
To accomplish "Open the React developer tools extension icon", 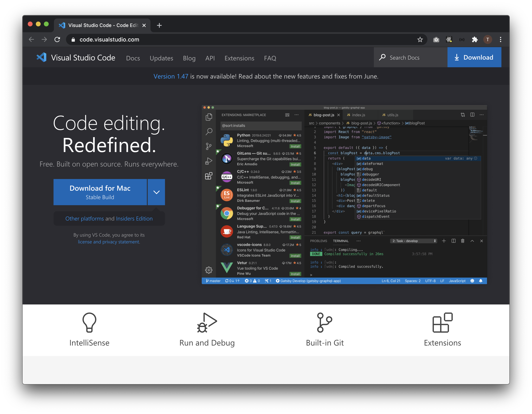I will pyautogui.click(x=449, y=39).
